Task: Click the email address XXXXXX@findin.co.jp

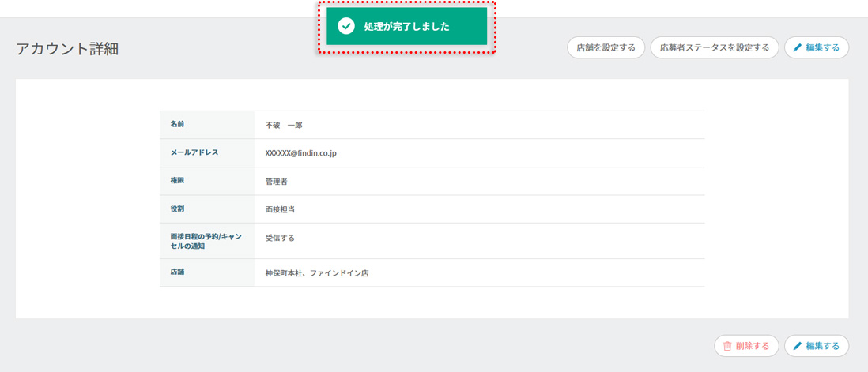Action: coord(300,153)
